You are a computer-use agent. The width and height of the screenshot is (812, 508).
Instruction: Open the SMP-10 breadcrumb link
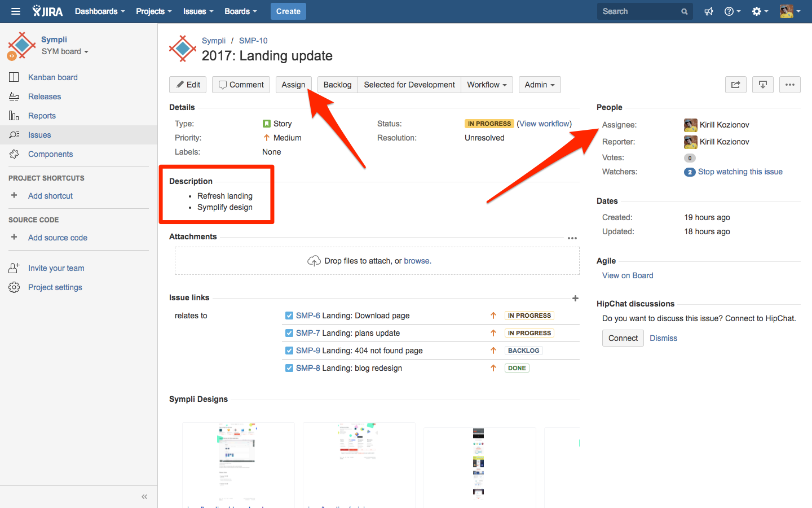[x=253, y=41]
